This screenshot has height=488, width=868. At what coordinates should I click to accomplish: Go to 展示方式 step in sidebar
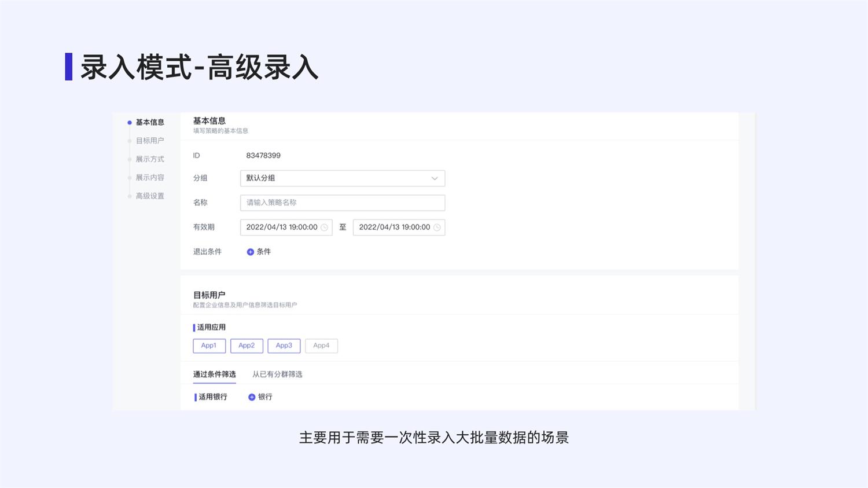(150, 159)
